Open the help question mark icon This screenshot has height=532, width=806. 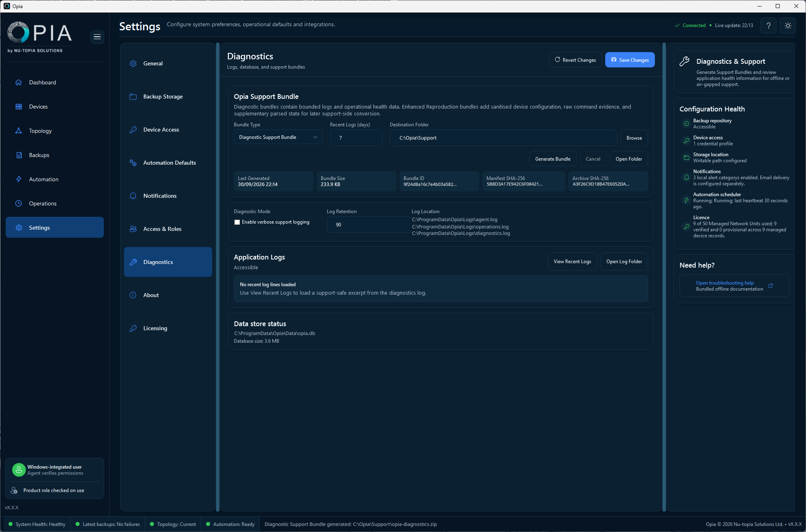click(x=768, y=25)
